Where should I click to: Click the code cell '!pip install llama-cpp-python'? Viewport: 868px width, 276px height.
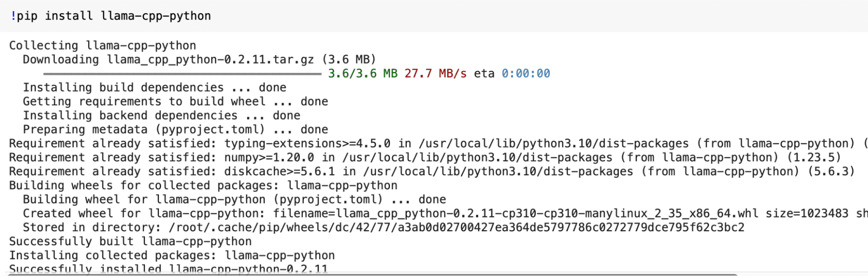pos(434,16)
